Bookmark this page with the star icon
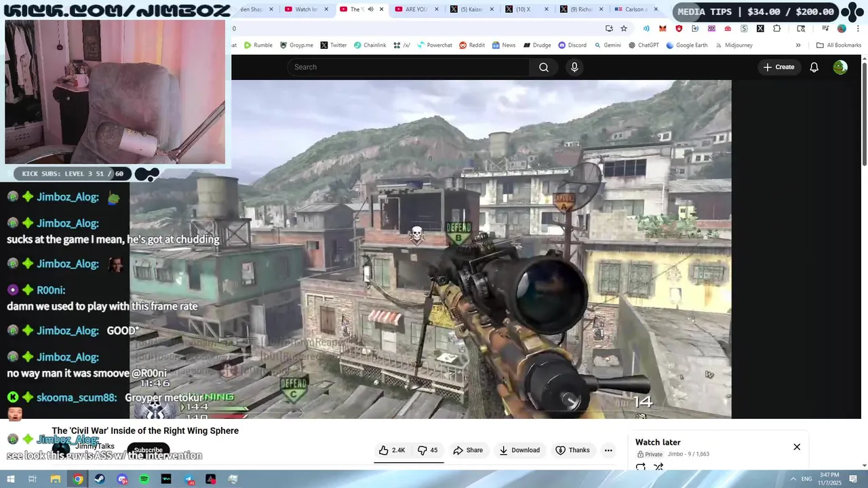 (x=624, y=28)
